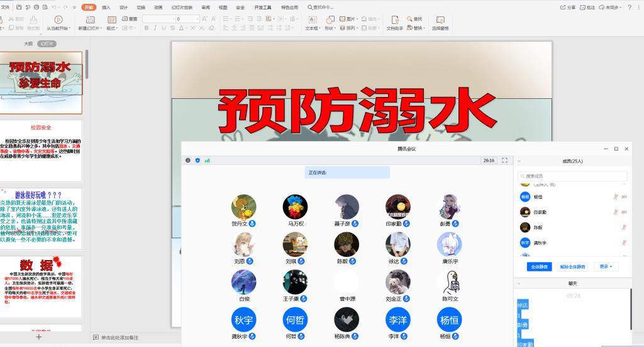This screenshot has width=644, height=347.
Task: Open the 幻灯片放映 ribbon tab
Action: [182, 7]
